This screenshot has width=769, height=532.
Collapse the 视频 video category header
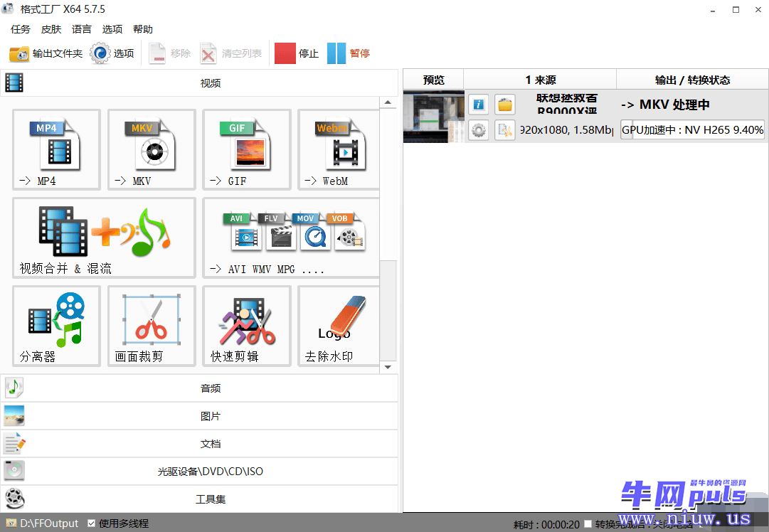pyautogui.click(x=199, y=83)
